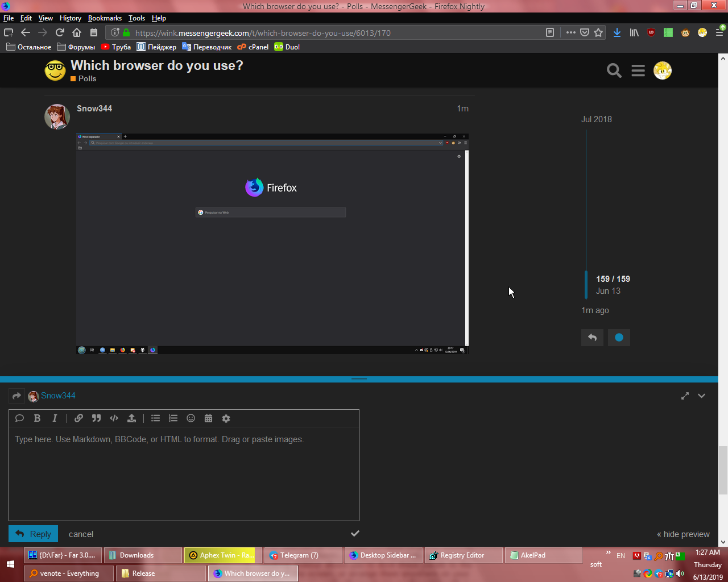
Task: Jump to the Jul 2018 start of the timeline
Action: 597,119
